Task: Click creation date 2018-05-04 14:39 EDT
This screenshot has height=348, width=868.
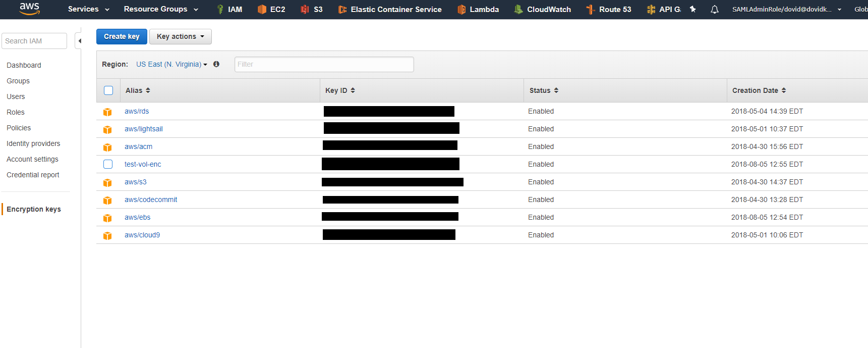Action: point(767,111)
